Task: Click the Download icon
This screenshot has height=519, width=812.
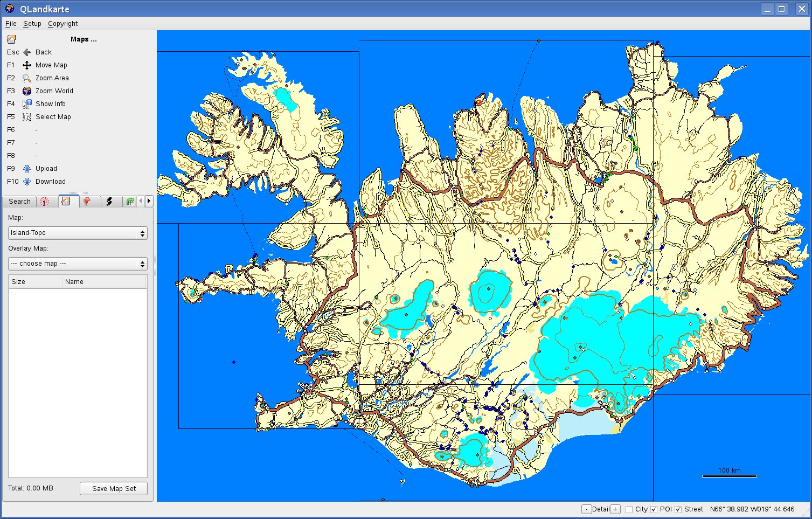Action: pos(27,182)
